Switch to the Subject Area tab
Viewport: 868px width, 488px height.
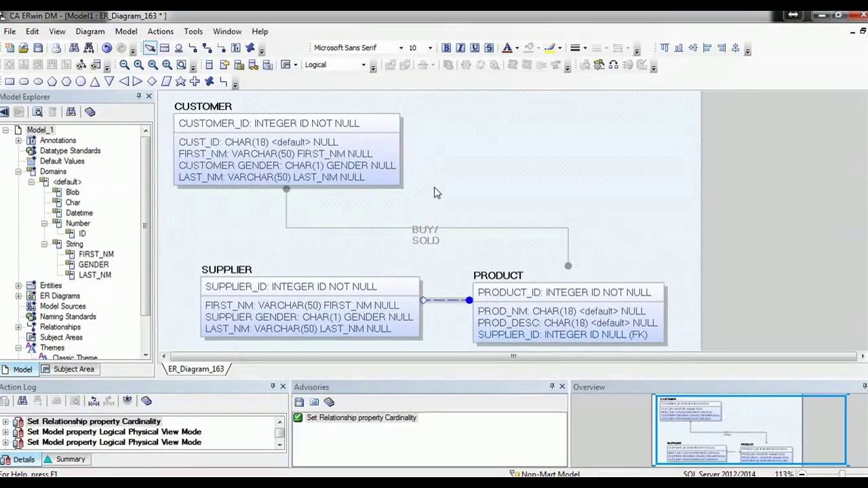(x=68, y=369)
